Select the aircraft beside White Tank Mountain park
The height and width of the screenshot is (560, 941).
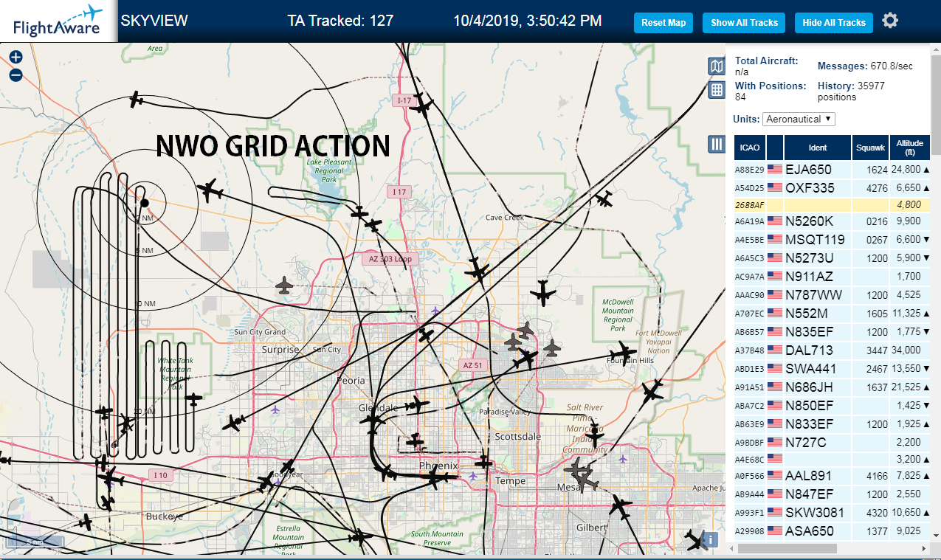tap(193, 399)
